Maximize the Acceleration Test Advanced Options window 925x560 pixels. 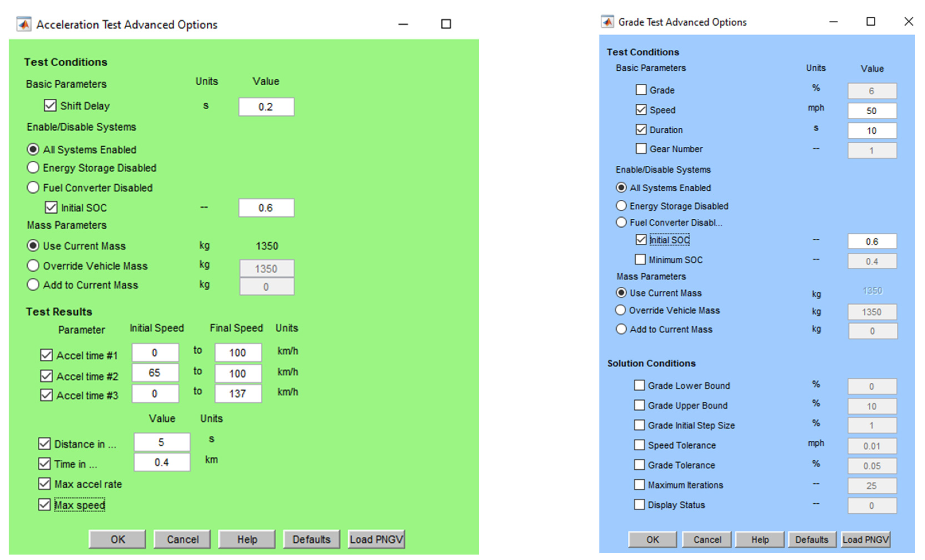446,24
